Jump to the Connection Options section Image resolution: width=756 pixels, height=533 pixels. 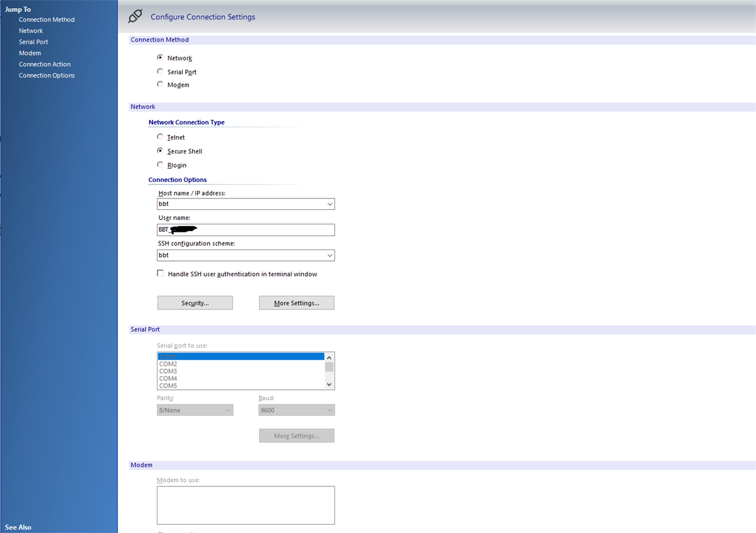pyautogui.click(x=47, y=75)
